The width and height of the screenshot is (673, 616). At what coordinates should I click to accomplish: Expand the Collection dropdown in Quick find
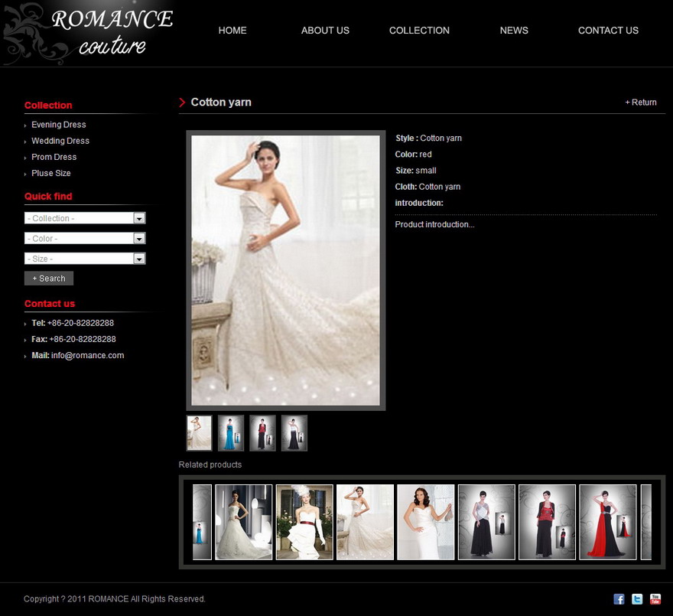[x=85, y=218]
